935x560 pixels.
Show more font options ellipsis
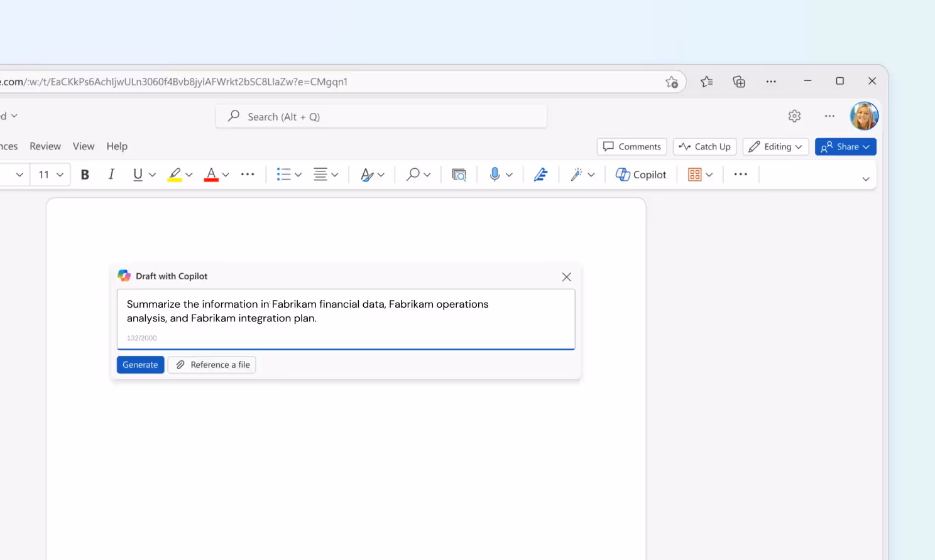pyautogui.click(x=248, y=175)
